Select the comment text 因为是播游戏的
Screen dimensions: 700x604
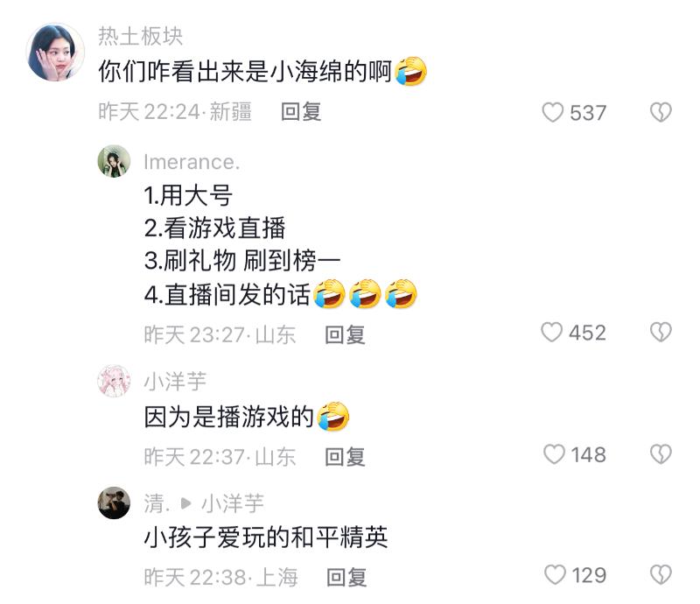tap(229, 417)
